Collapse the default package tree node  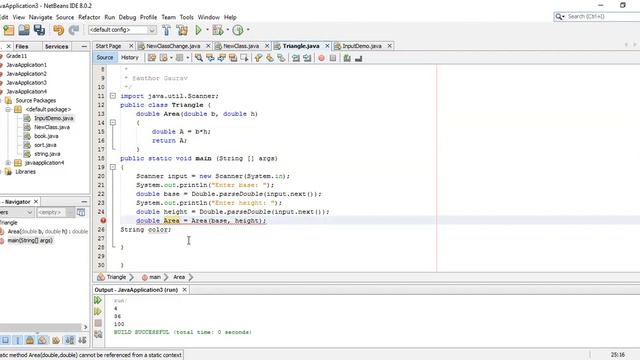(x=8, y=109)
